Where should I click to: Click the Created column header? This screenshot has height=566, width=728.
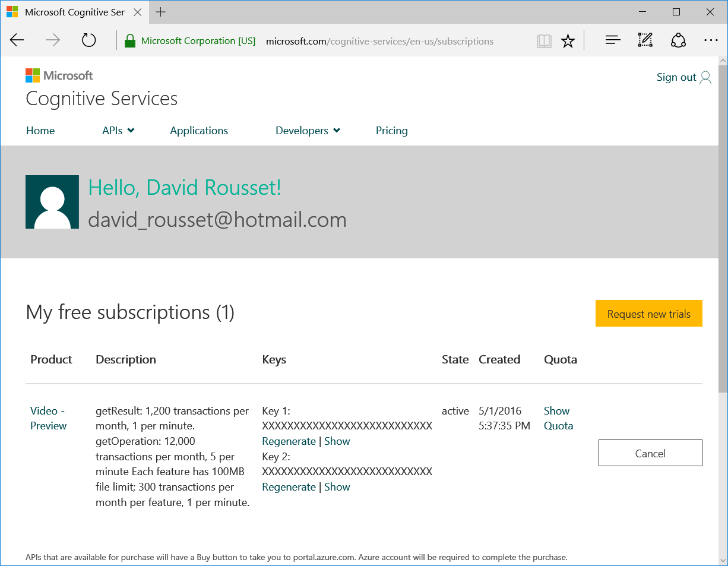coord(499,359)
